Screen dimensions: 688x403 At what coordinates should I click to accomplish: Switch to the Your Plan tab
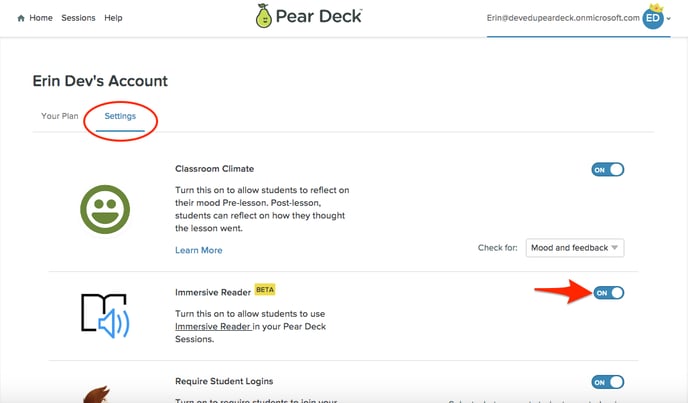tap(60, 116)
